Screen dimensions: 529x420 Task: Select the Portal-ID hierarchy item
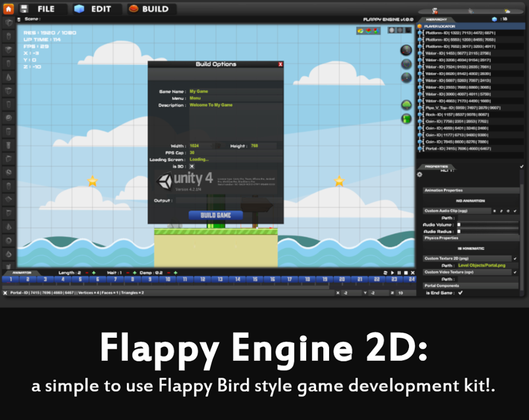click(470, 148)
